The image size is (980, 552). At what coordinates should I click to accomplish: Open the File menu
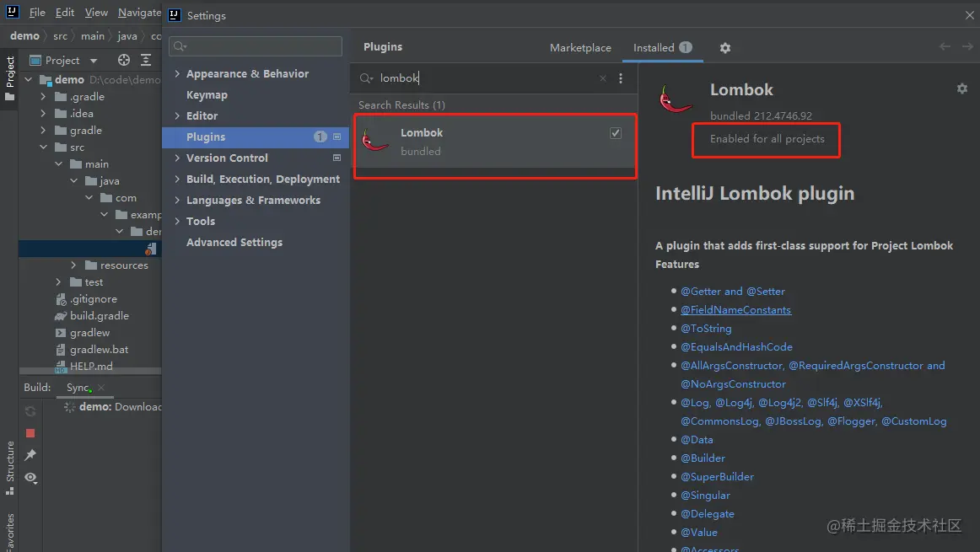click(37, 13)
